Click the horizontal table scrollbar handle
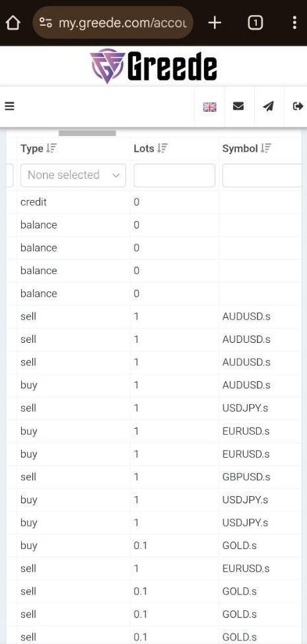 tap(87, 133)
